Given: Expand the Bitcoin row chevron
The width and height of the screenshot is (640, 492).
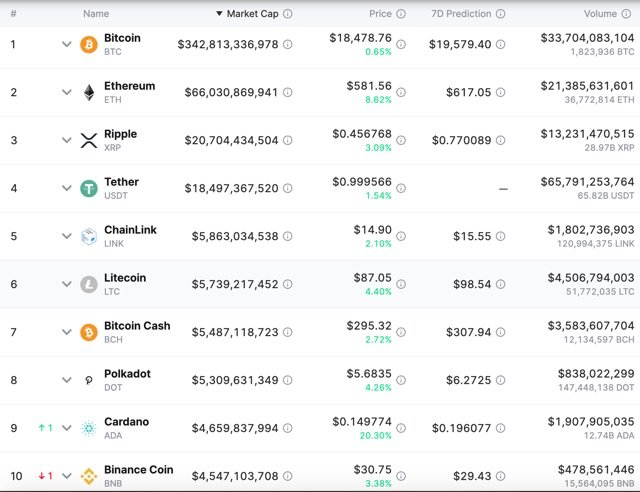Looking at the screenshot, I should point(67,45).
